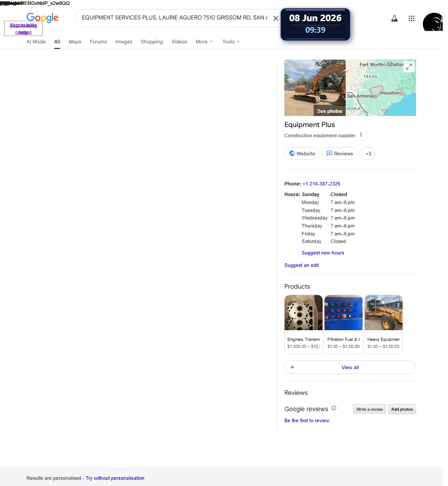Switch to Images tab

124,42
